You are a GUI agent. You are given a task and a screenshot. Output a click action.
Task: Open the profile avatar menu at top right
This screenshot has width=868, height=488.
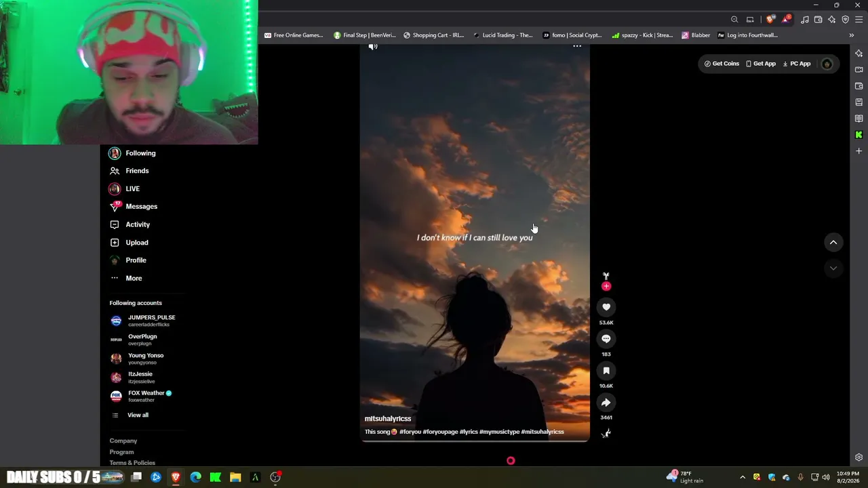827,64
